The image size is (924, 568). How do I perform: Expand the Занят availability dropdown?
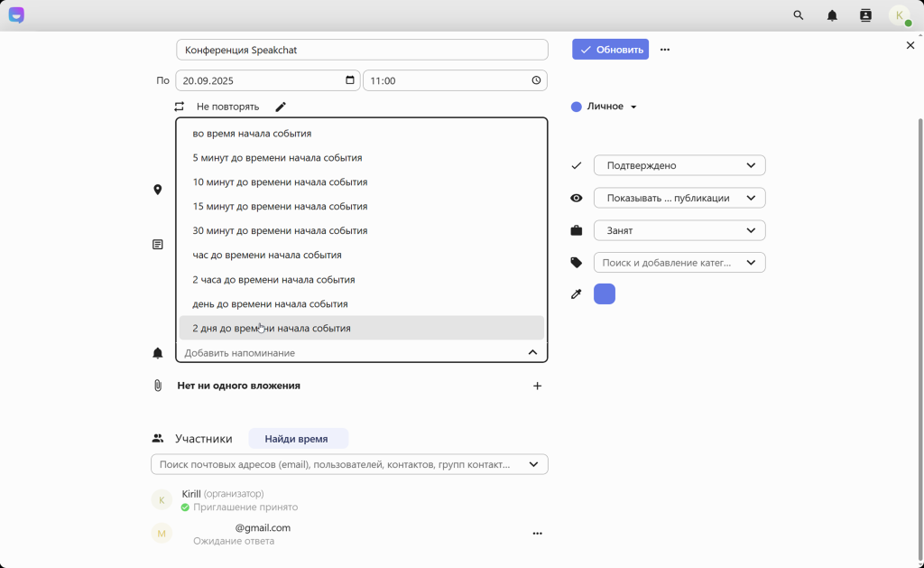[x=679, y=230]
